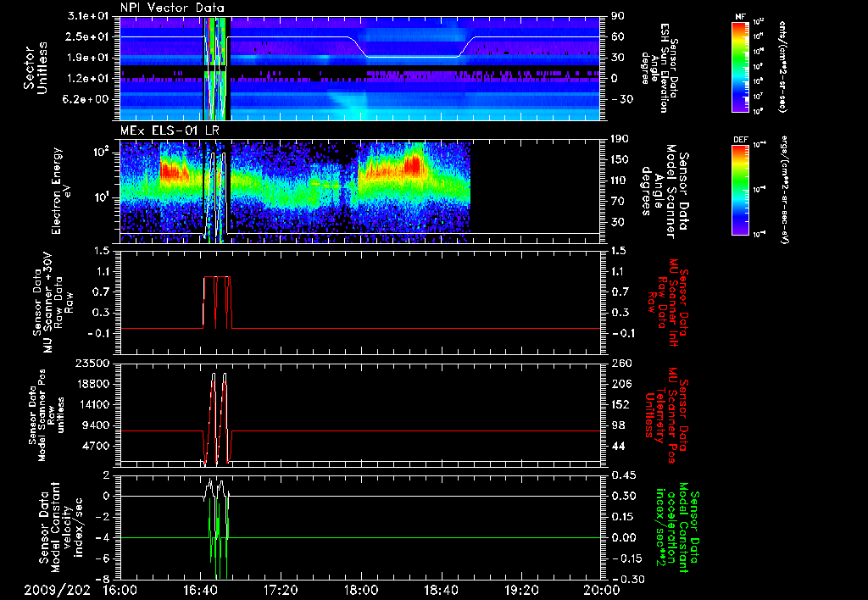Click the white elevation dip in NPI panel
This screenshot has width=868, height=600.
pyautogui.click(x=413, y=47)
